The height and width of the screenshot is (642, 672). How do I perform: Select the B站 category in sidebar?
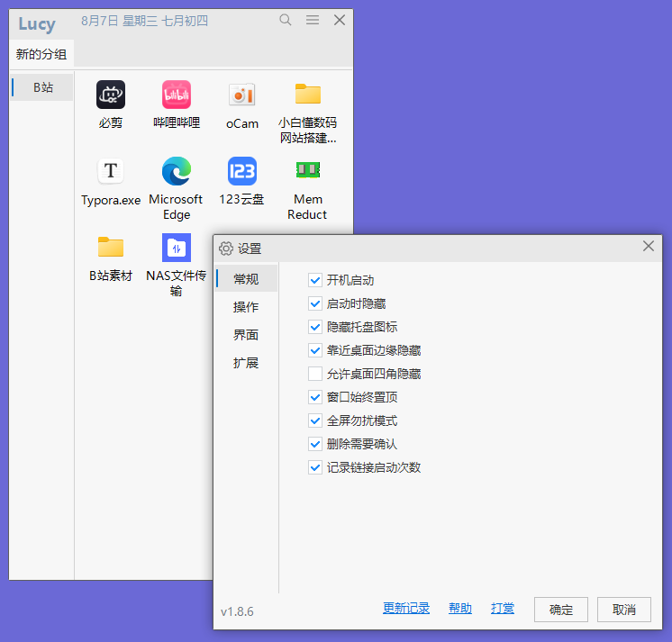point(42,87)
